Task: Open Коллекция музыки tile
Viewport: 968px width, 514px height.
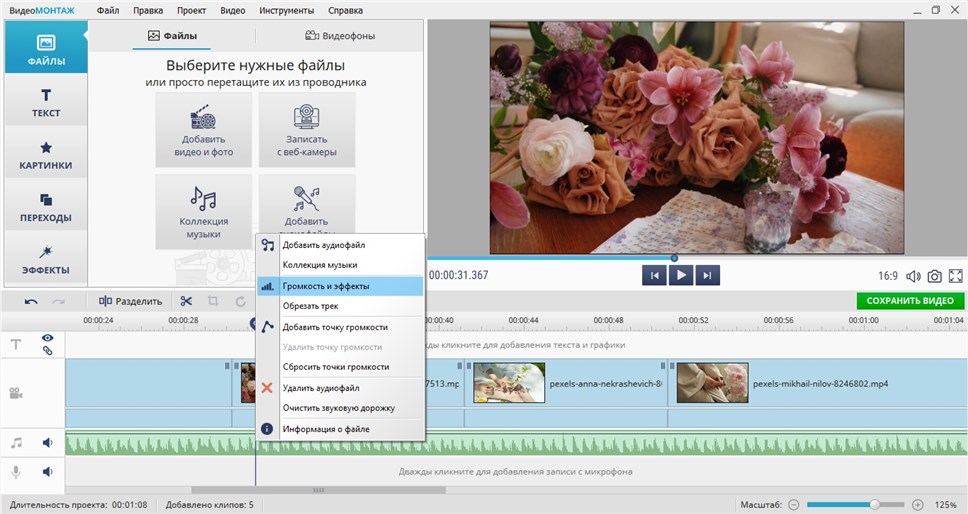Action: coord(204,212)
